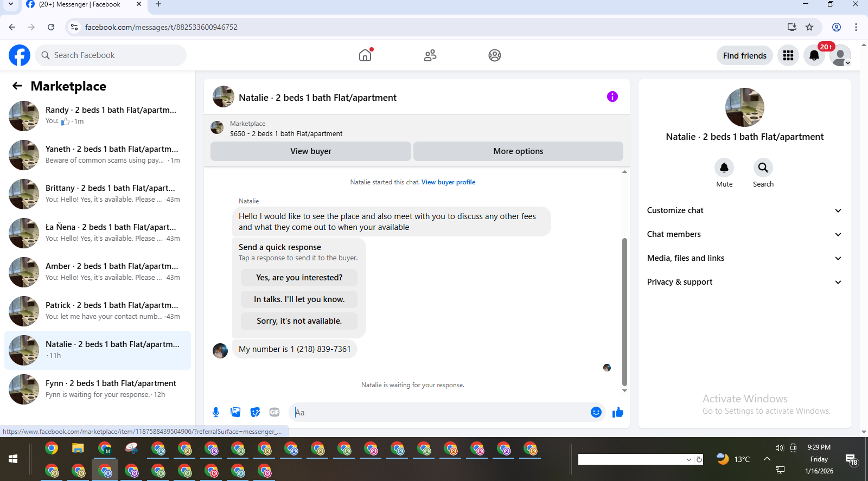Click the install app icon in address bar
The image size is (868, 481).
[792, 27]
